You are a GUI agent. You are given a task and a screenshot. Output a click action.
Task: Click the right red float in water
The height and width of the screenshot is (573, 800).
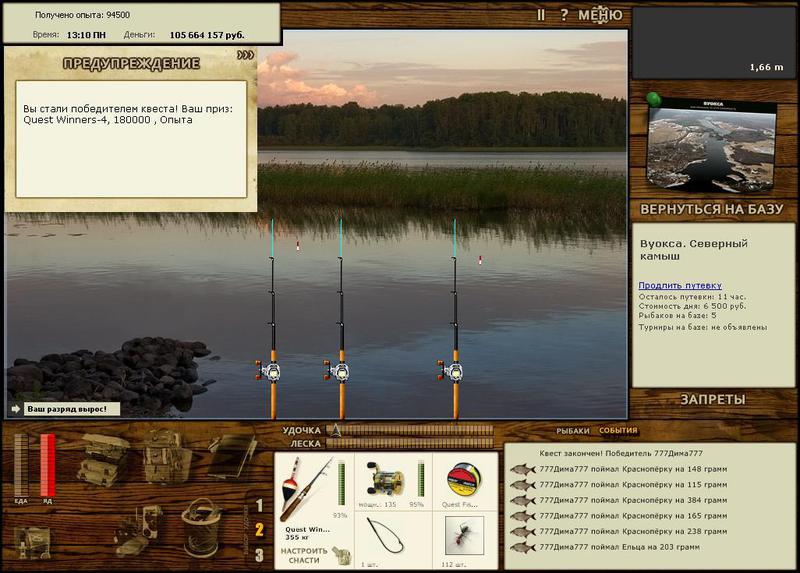tap(480, 260)
